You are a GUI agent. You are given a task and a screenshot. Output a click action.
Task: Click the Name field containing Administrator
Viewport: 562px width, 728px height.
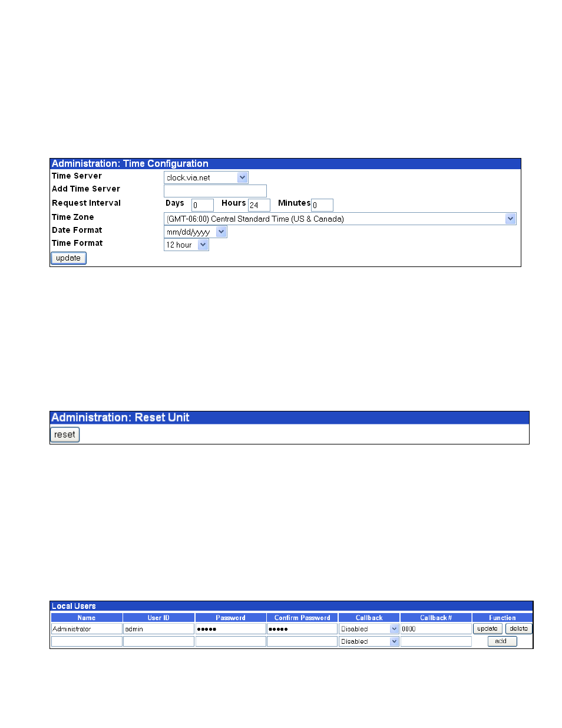[87, 629]
